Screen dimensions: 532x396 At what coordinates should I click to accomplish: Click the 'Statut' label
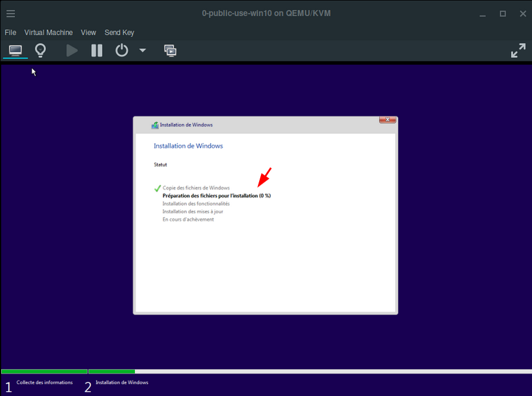pos(161,165)
